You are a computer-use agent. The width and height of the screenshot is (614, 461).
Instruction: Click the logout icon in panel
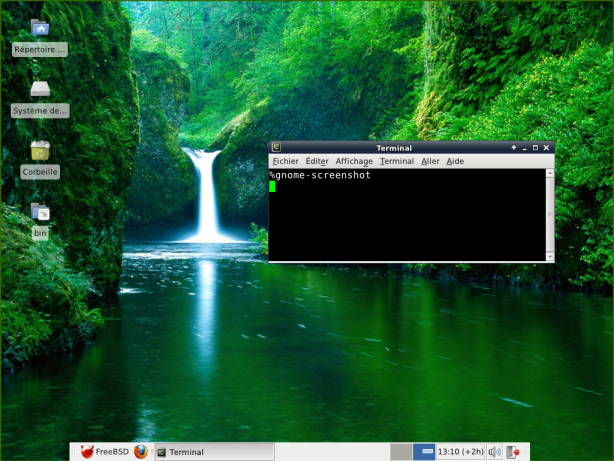pos(514,452)
